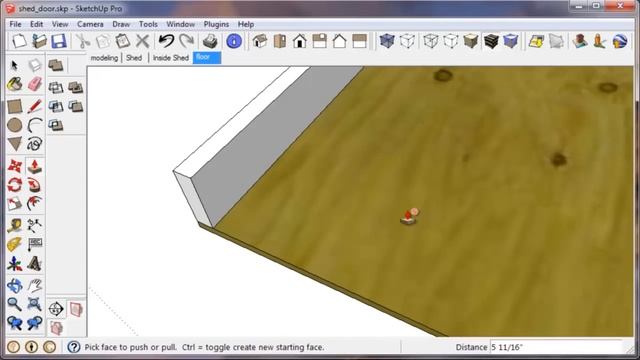Click the Outer Shell solid tool
This screenshot has width=640, height=360.
pyautogui.click(x=56, y=65)
